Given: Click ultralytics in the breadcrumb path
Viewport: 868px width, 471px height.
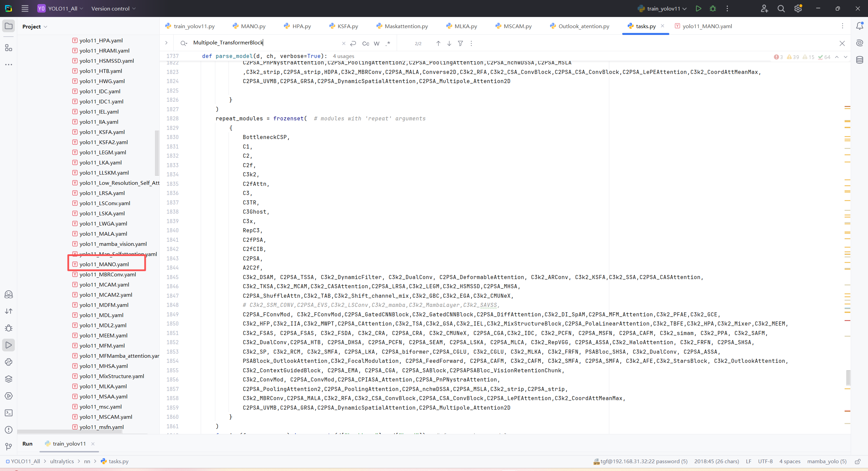Looking at the screenshot, I should point(62,461).
